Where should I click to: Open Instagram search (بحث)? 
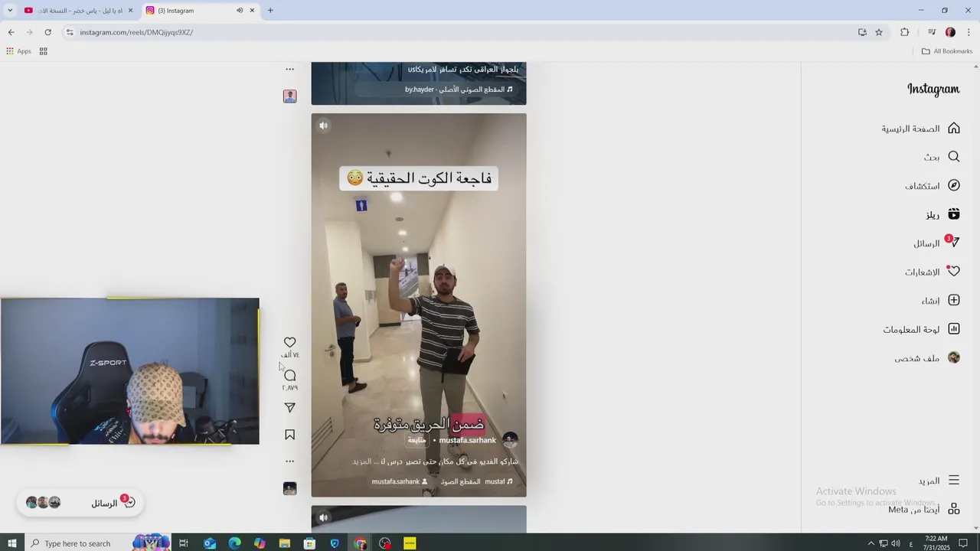pyautogui.click(x=942, y=157)
